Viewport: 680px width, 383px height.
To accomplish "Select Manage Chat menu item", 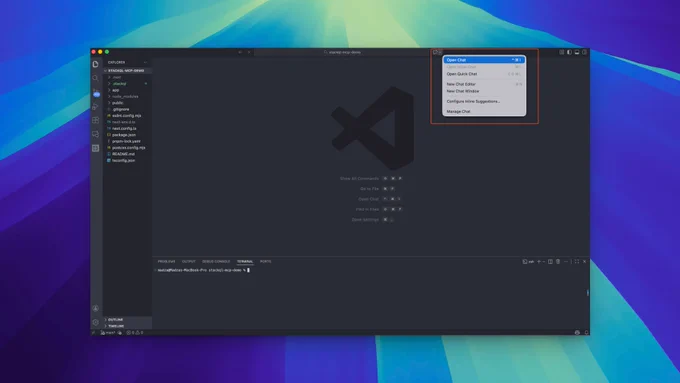I will click(484, 111).
